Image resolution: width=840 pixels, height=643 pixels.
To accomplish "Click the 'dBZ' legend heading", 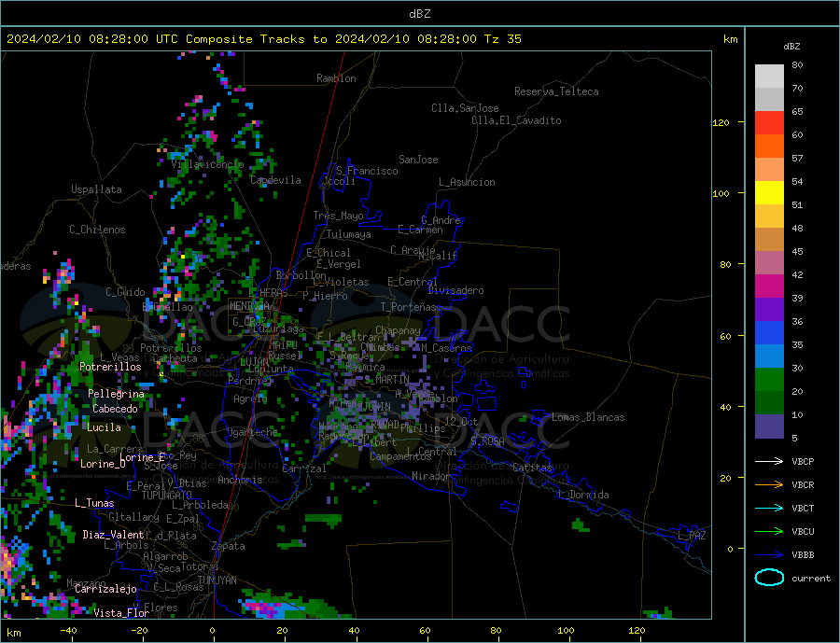I will [791, 47].
